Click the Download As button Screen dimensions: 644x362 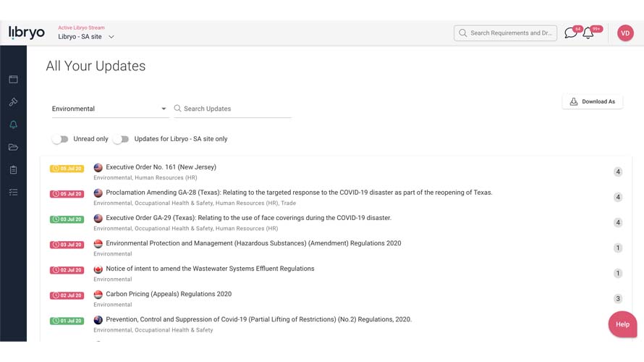coord(593,101)
